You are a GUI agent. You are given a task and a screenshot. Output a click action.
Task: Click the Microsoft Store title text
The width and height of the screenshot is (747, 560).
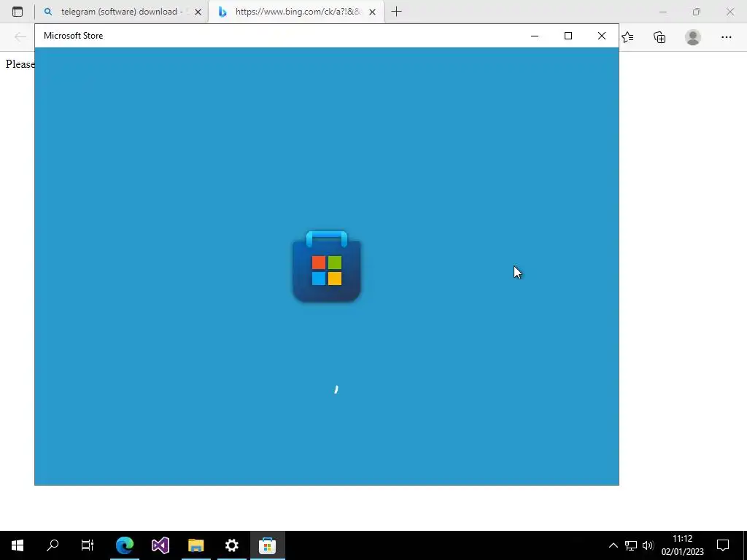tap(73, 36)
